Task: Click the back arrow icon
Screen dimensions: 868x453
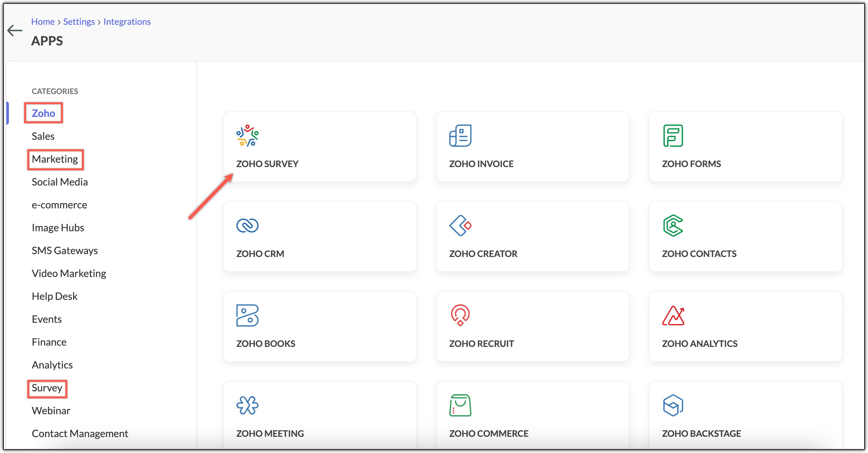Action: 15,30
